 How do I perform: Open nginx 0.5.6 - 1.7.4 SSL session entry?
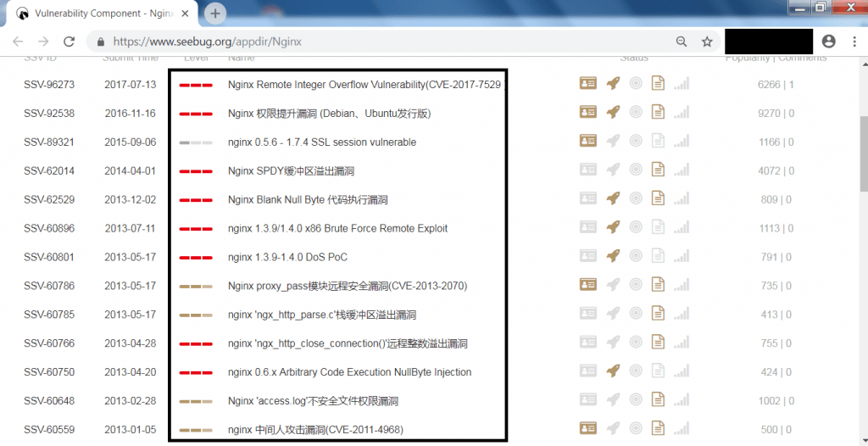321,142
